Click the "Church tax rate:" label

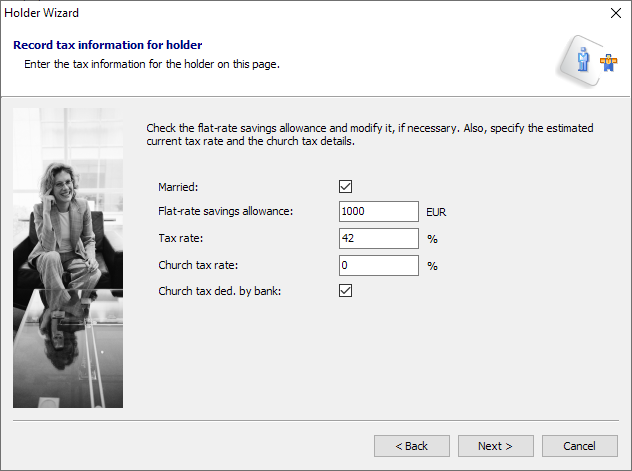(200, 266)
